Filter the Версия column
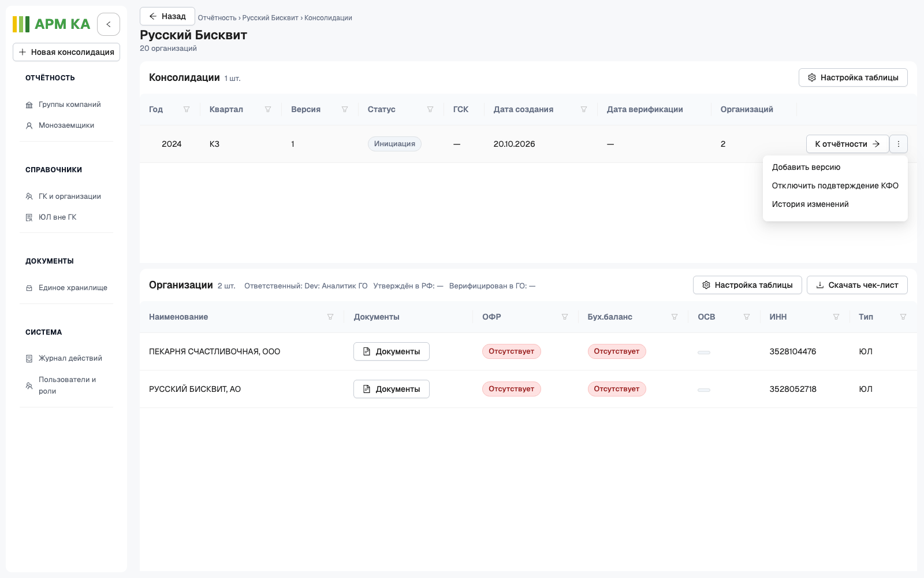924x578 pixels. (x=345, y=109)
